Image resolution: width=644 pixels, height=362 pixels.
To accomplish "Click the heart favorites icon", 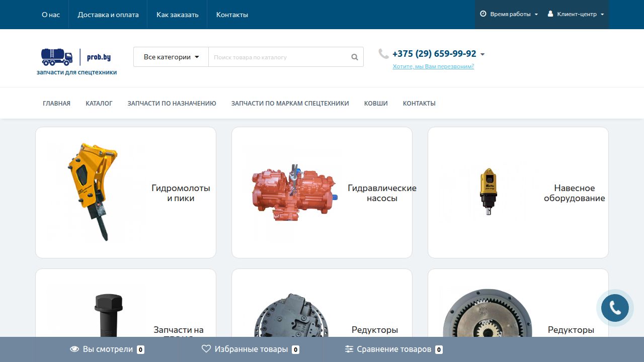I will click(x=206, y=348).
